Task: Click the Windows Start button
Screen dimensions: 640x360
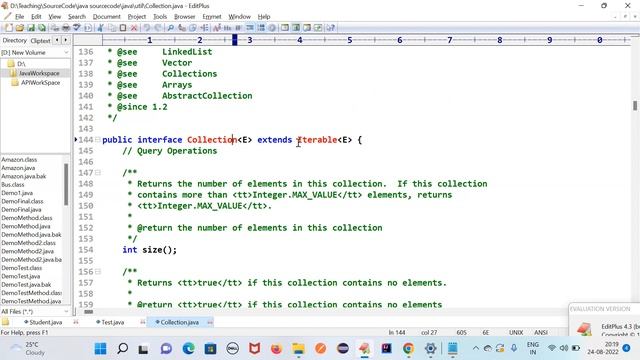Action: point(100,348)
